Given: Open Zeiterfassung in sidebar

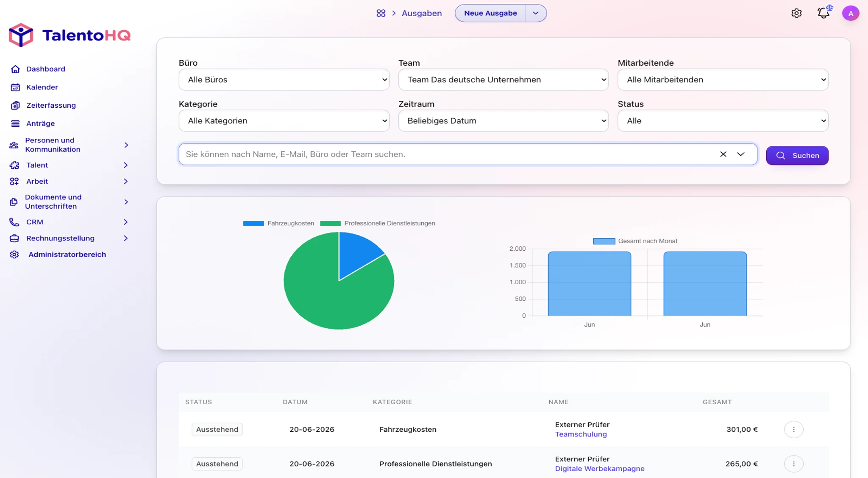Looking at the screenshot, I should (51, 105).
